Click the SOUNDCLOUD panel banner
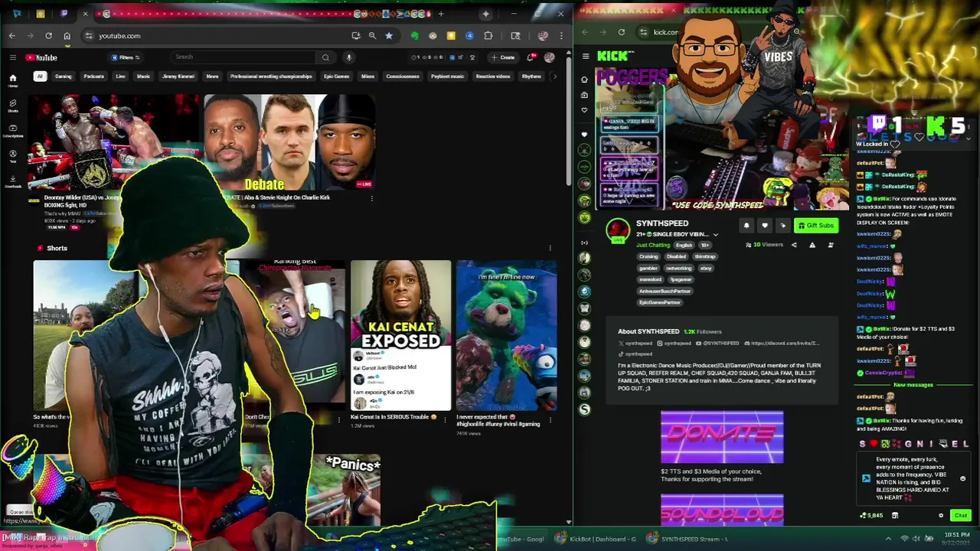980x551 pixels. 722,510
